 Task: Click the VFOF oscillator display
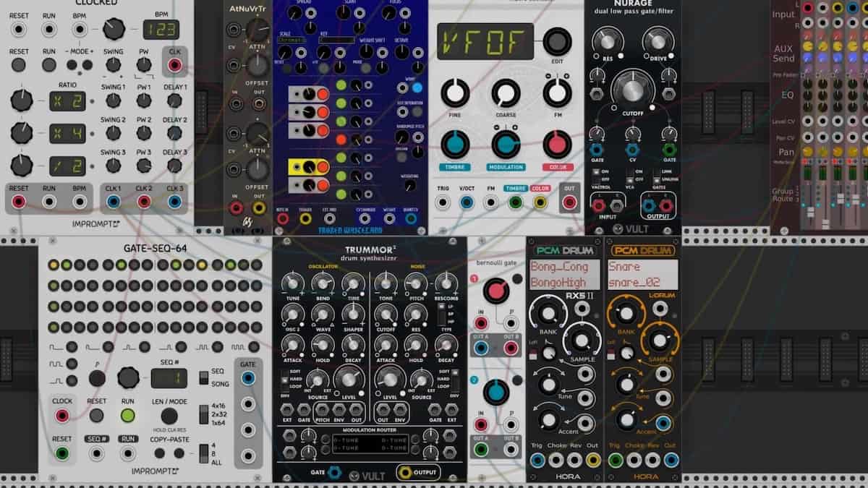[x=485, y=41]
